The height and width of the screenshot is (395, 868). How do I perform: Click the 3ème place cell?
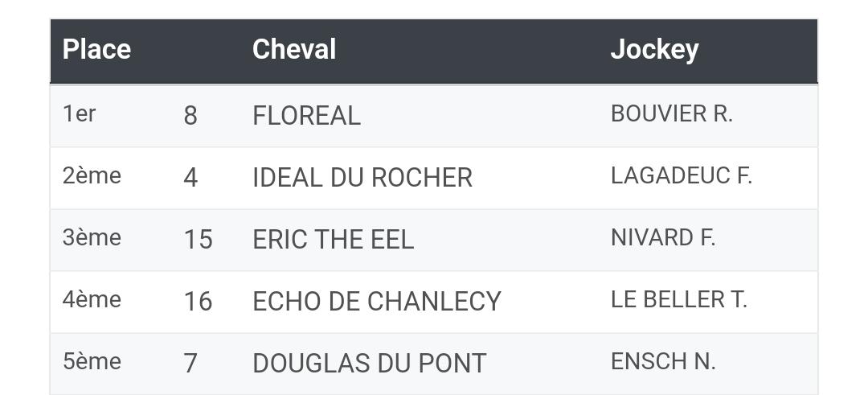click(92, 237)
